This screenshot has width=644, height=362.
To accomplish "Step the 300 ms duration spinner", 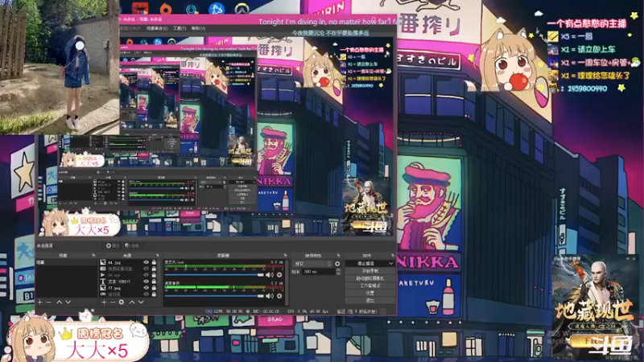I will 338,272.
